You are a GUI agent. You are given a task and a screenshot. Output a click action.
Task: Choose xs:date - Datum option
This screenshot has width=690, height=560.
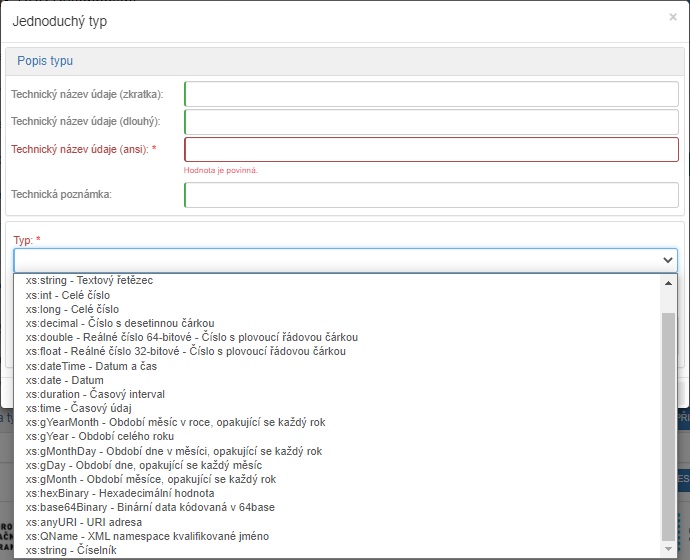point(64,380)
